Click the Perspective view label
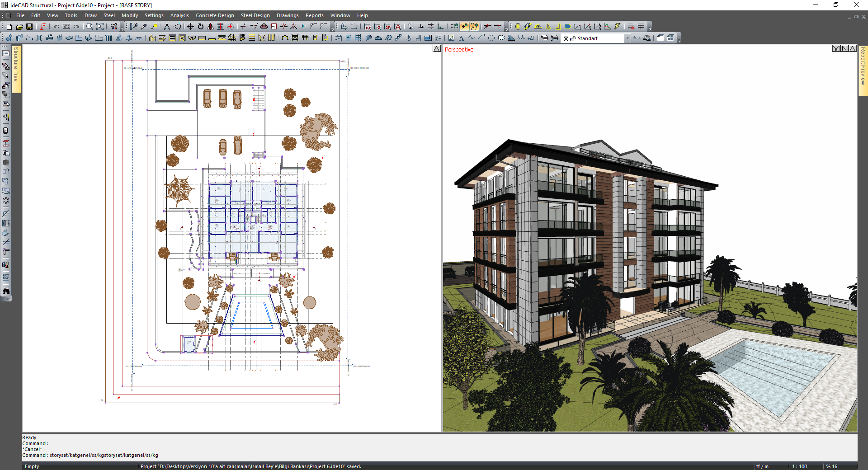868x470 pixels. pos(459,50)
